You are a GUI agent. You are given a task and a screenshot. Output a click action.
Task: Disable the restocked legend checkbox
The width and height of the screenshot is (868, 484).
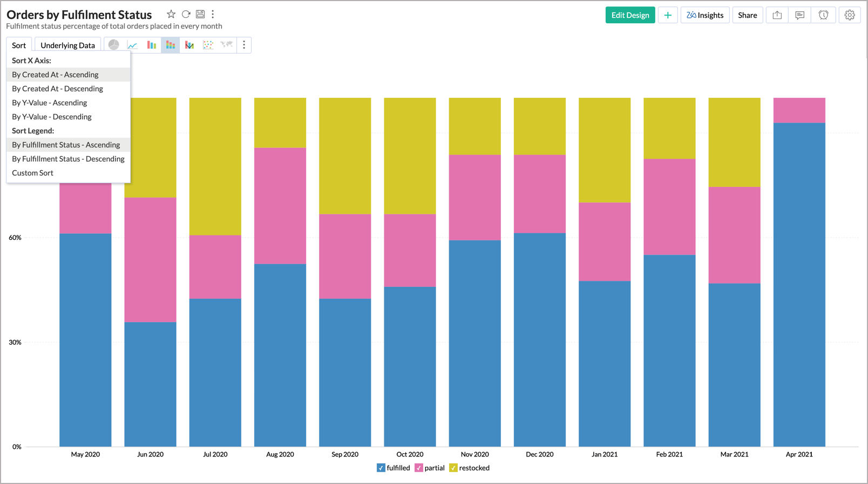click(x=453, y=468)
